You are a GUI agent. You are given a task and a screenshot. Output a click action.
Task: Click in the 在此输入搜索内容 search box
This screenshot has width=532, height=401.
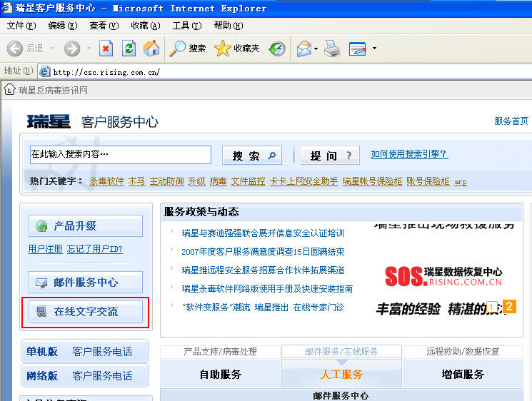tap(121, 155)
